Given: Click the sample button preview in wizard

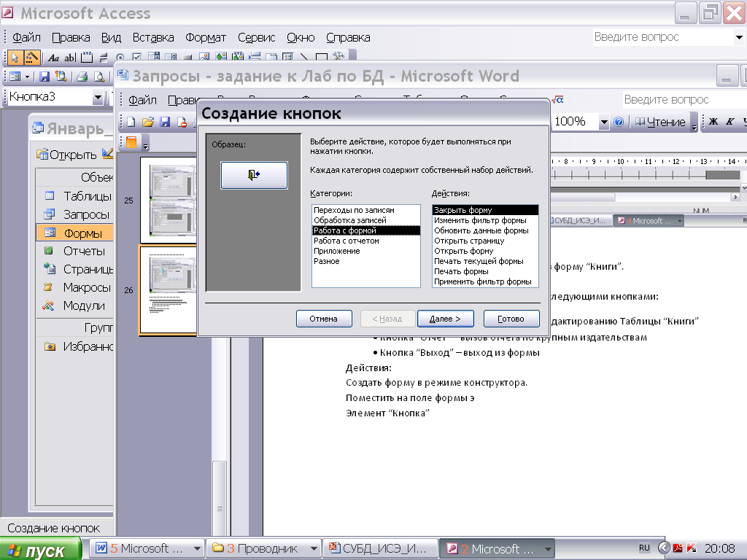Looking at the screenshot, I should (x=254, y=175).
